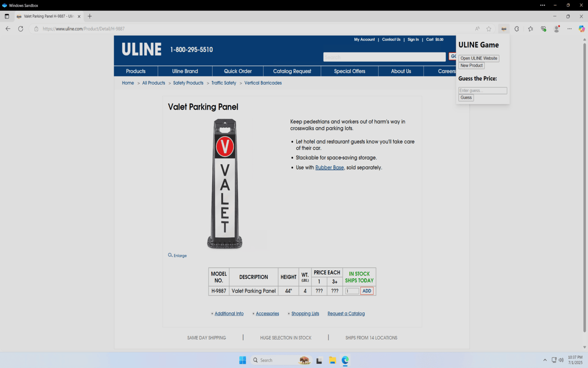Viewport: 588px width, 368px height.
Task: Click the ULINE logo
Action: pyautogui.click(x=141, y=49)
